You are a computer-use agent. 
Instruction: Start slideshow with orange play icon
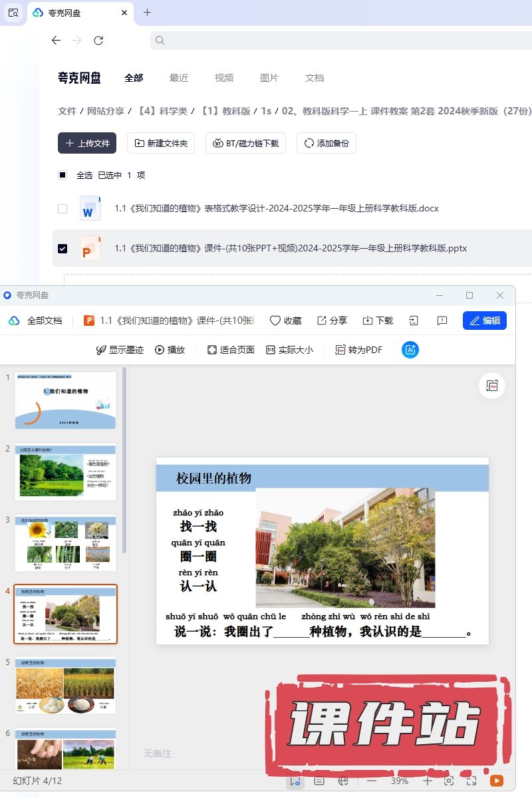(496, 781)
